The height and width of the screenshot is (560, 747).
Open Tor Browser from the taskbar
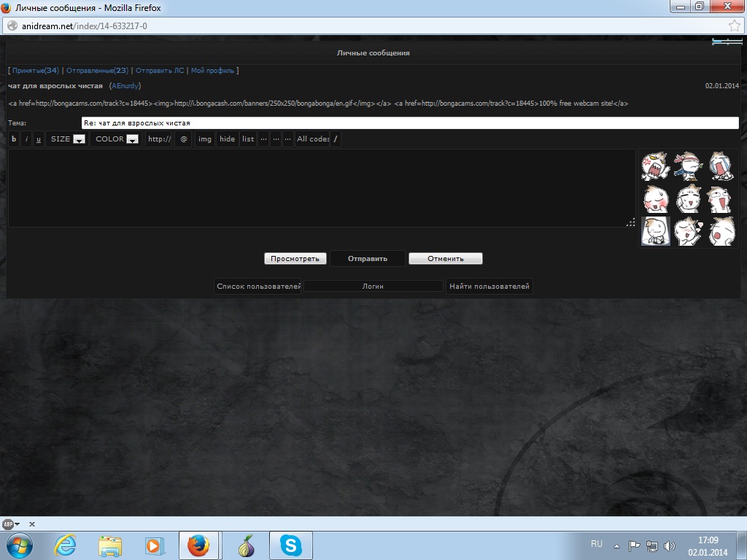[247, 545]
